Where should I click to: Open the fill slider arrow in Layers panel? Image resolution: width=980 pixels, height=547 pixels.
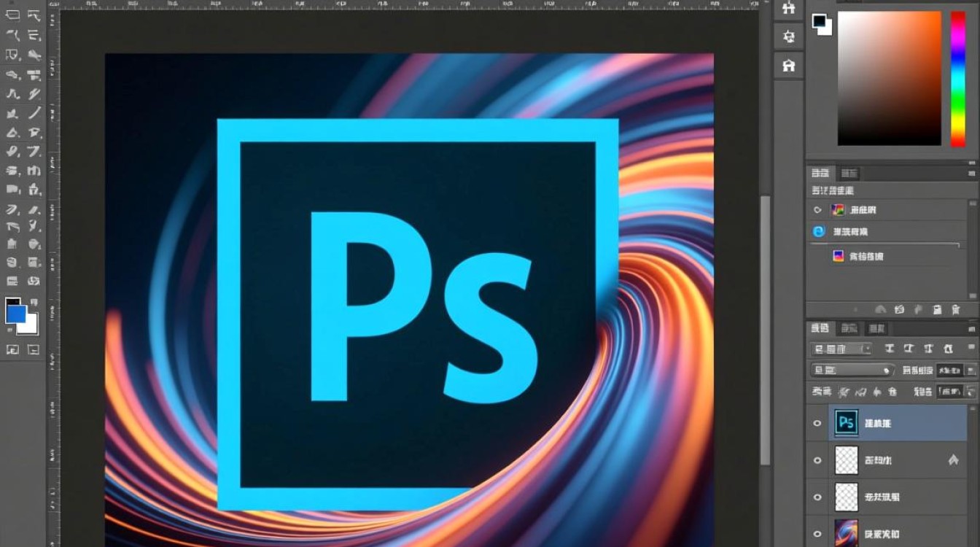click(x=970, y=392)
